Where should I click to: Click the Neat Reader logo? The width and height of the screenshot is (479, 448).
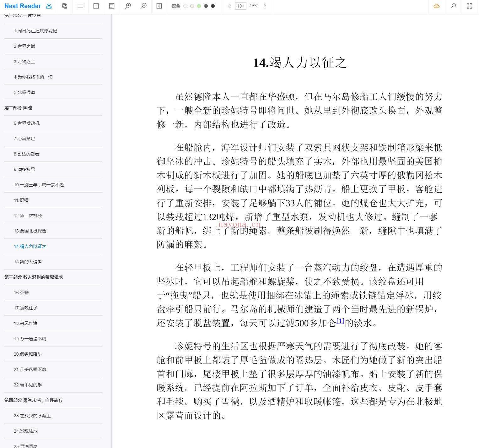23,6
